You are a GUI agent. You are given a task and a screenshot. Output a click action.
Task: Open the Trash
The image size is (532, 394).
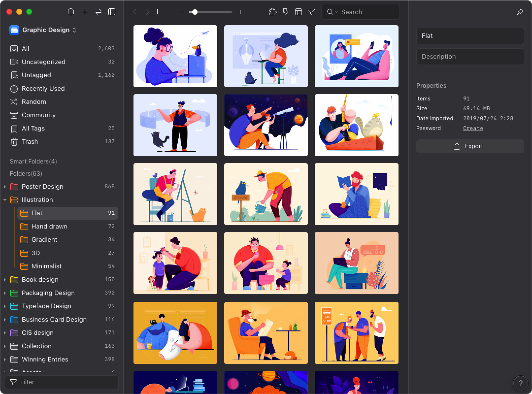coord(62,142)
